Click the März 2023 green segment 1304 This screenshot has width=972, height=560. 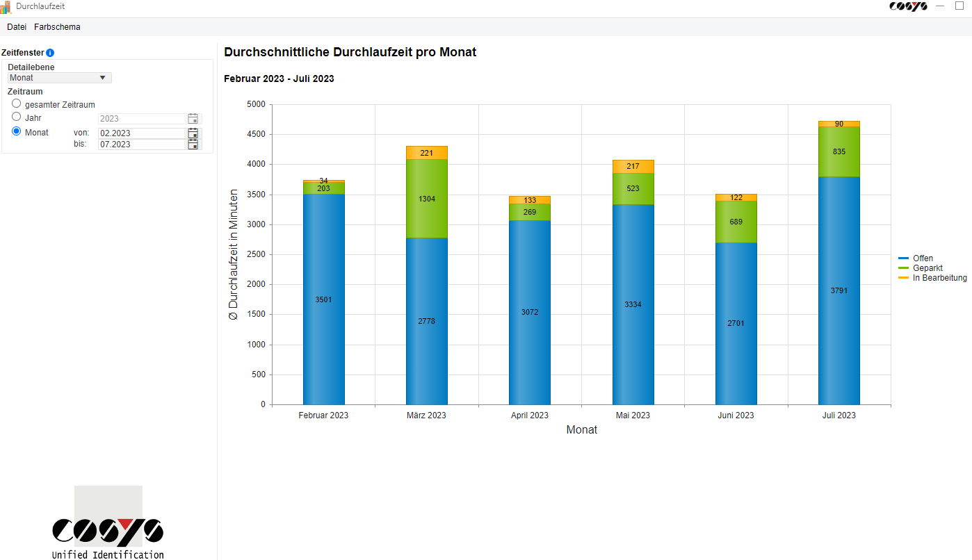click(x=427, y=199)
